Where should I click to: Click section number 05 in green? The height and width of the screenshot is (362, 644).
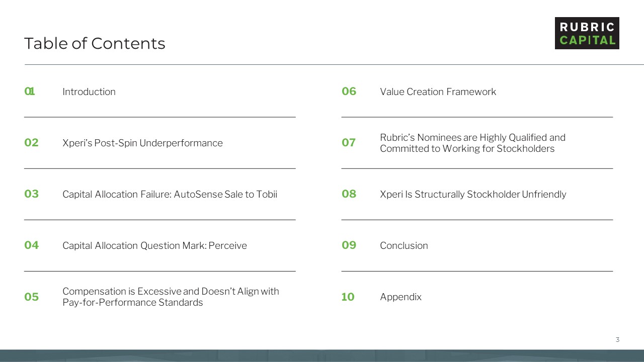pos(31,297)
